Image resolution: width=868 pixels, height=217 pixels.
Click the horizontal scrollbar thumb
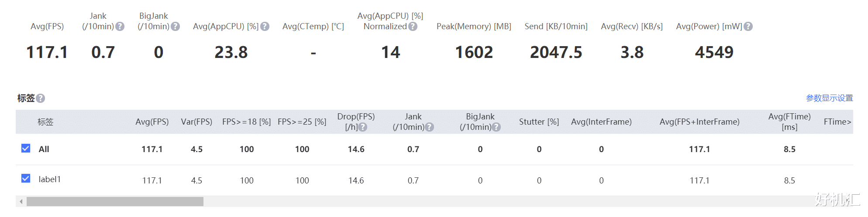[115, 202]
